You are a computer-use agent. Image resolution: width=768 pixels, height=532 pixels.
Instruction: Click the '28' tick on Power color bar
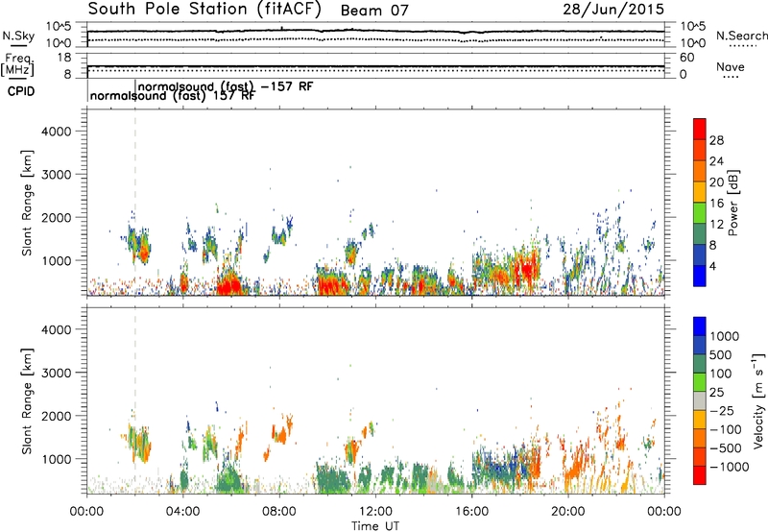(716, 140)
